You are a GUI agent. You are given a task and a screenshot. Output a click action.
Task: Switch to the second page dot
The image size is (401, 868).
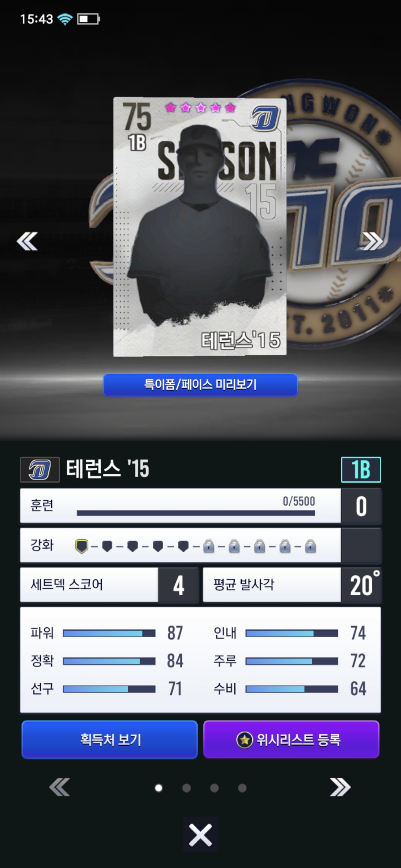[186, 788]
